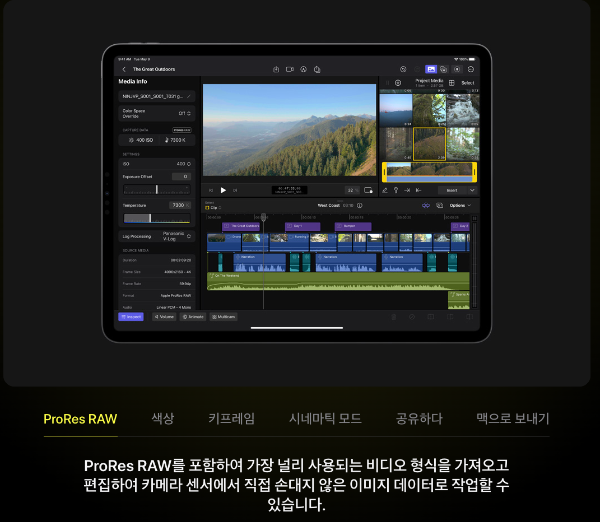Tap the Volume button in the bottom bar
The image size is (600, 522).
(164, 317)
